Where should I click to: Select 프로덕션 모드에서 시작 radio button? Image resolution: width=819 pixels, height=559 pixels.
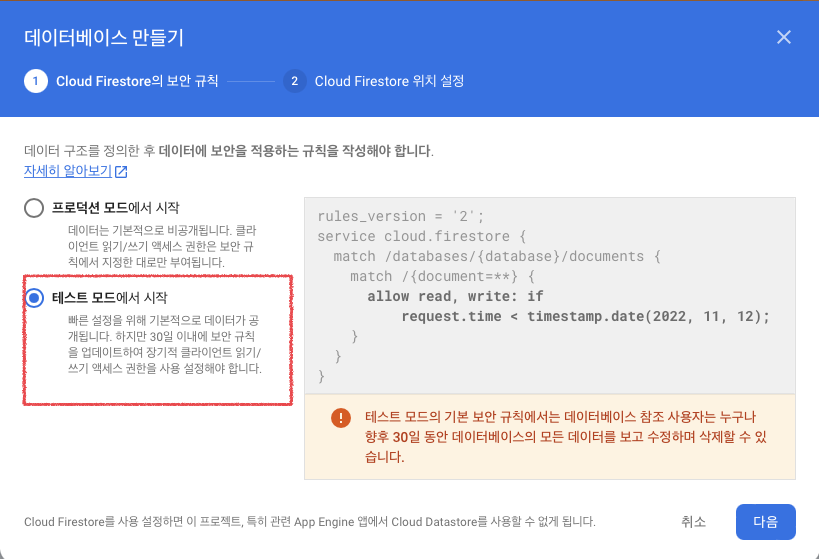[34, 208]
